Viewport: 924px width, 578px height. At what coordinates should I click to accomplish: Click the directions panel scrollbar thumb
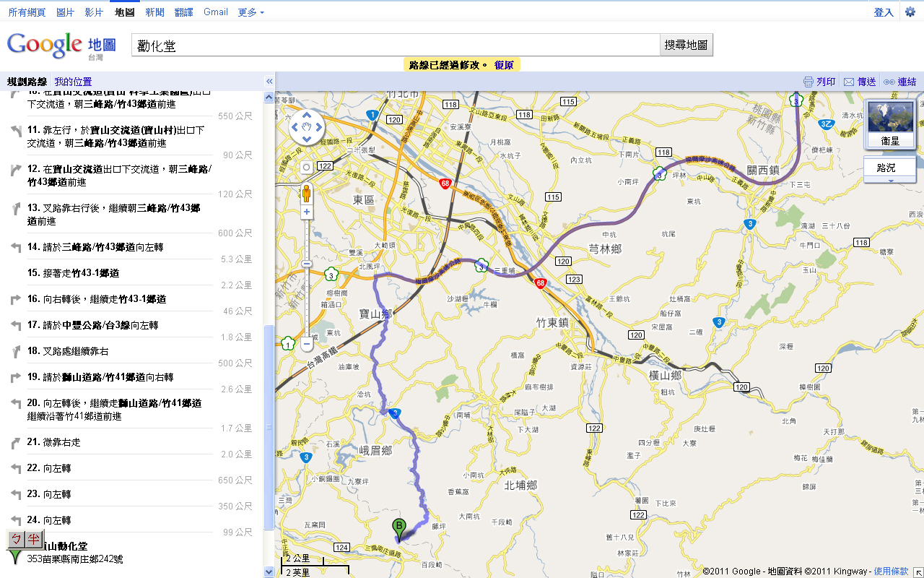[x=269, y=426]
